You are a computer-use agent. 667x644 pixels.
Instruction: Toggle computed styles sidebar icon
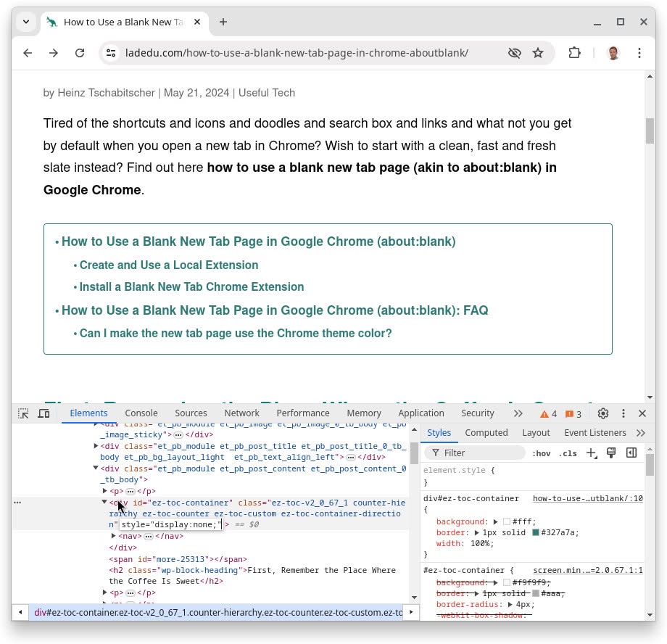click(x=631, y=453)
